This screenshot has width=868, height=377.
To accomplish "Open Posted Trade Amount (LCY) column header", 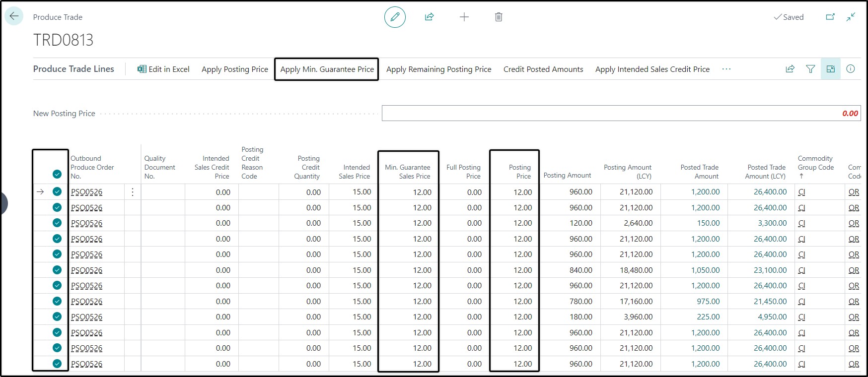I will point(765,172).
